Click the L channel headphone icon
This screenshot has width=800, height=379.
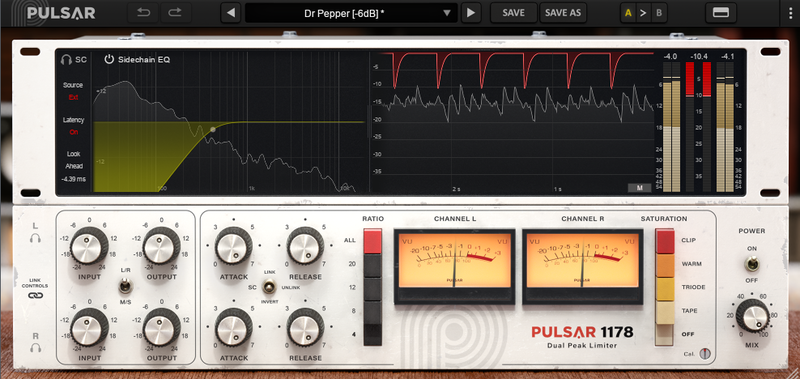pos(35,238)
